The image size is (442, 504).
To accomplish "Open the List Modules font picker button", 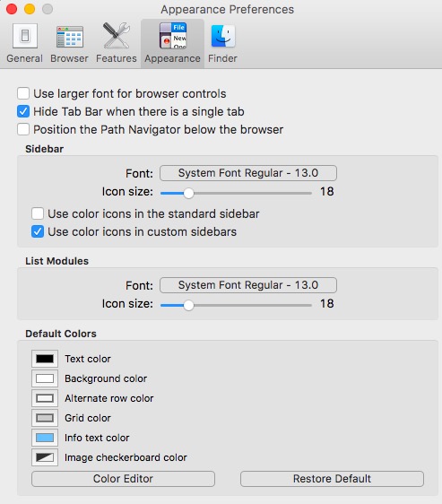I will click(248, 285).
